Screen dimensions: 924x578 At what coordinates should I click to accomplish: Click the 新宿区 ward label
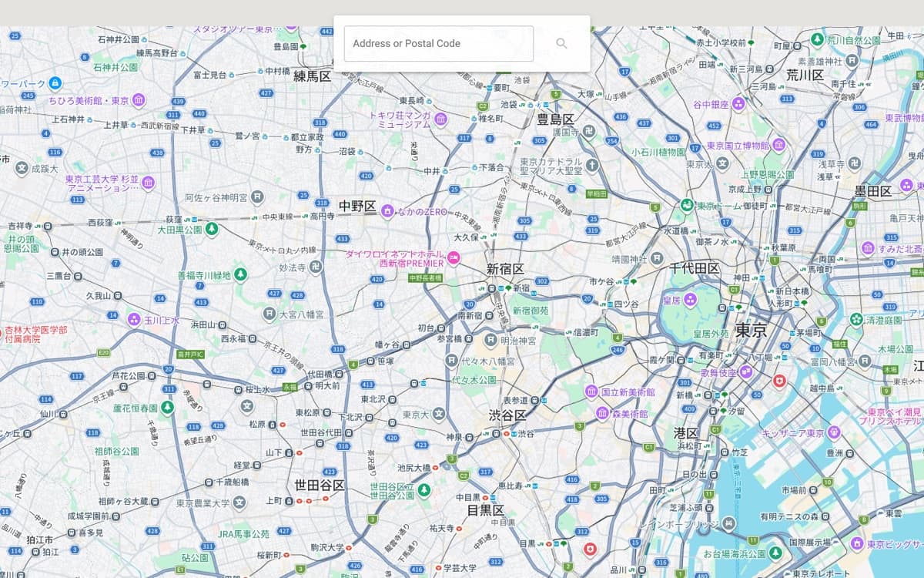point(505,269)
